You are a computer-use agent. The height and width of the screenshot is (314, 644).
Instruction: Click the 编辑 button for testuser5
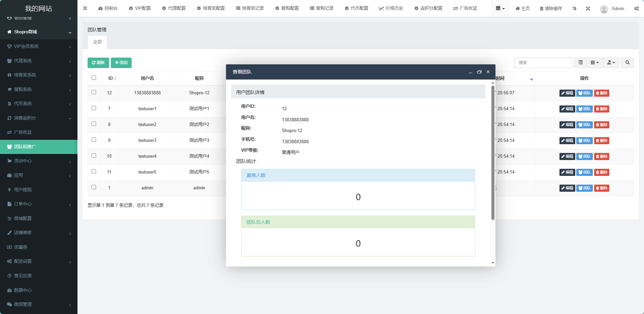click(567, 172)
